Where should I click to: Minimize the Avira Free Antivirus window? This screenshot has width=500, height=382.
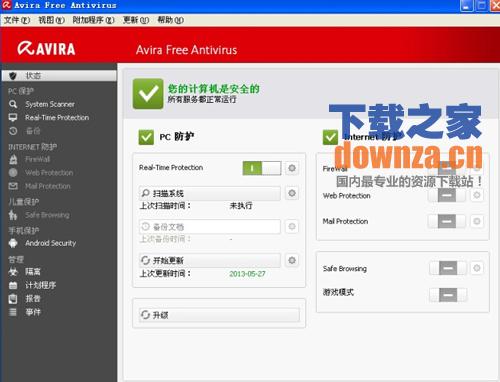(466, 6)
